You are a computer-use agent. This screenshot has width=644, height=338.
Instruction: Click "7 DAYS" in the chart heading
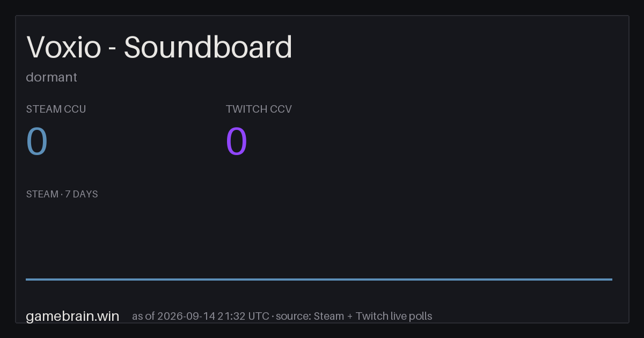click(x=82, y=194)
